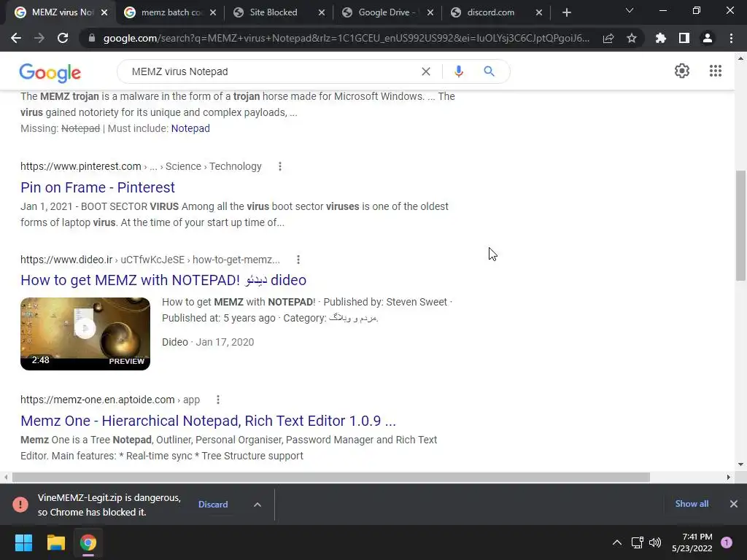Click inside the Google search input
This screenshot has width=747, height=560.
(271, 71)
